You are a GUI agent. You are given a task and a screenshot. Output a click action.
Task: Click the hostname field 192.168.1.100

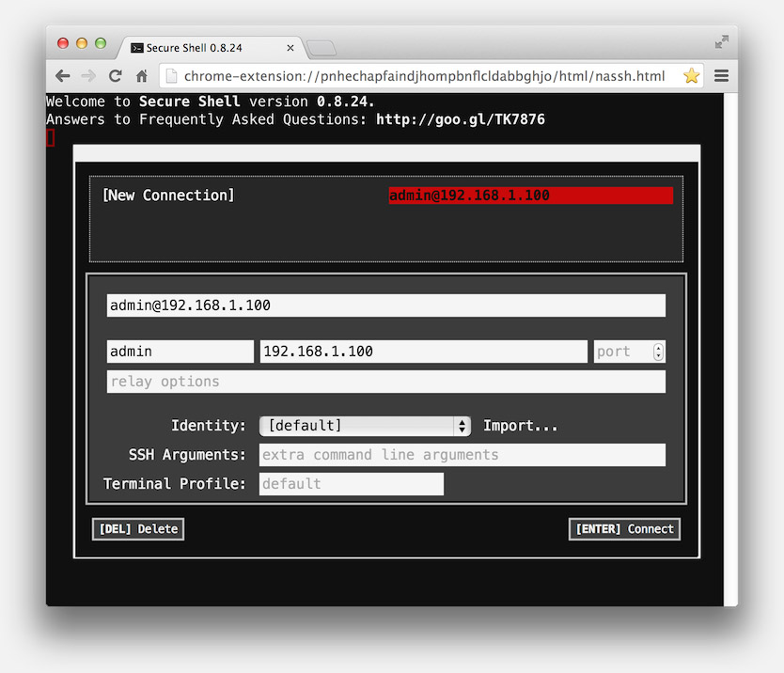click(424, 352)
